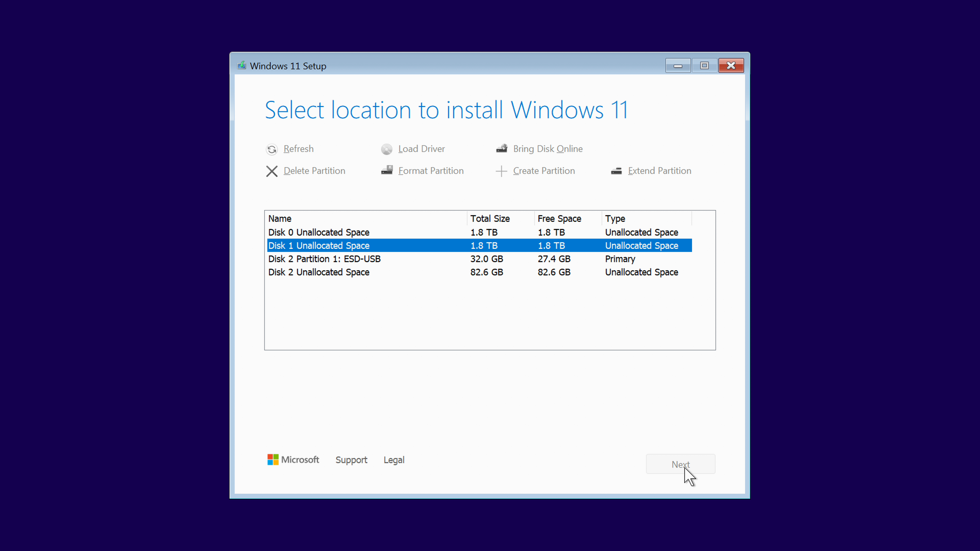Click the Total Size column header
This screenshot has height=551, width=980.
click(x=501, y=219)
